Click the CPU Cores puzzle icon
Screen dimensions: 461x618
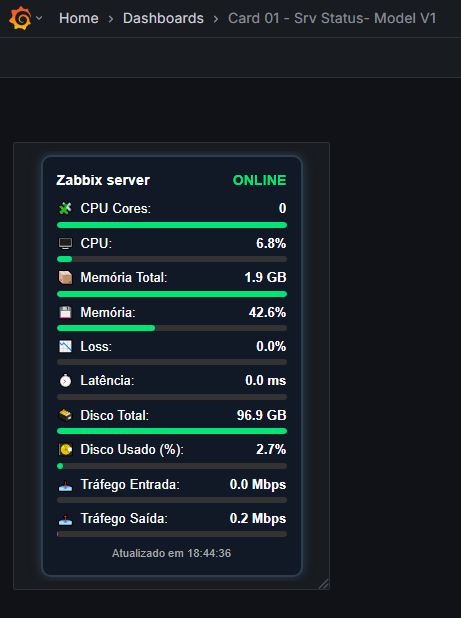(65, 208)
